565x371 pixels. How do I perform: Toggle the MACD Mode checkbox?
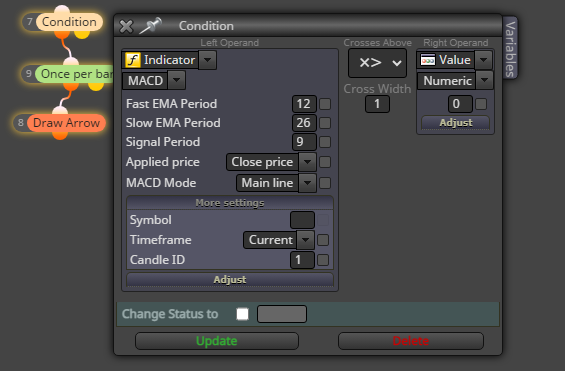[325, 183]
